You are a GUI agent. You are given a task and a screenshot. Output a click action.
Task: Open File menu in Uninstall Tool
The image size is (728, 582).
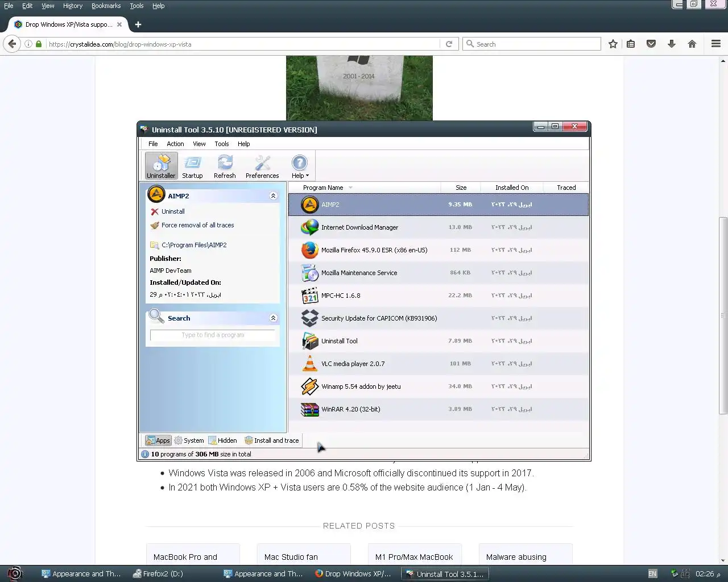click(153, 144)
